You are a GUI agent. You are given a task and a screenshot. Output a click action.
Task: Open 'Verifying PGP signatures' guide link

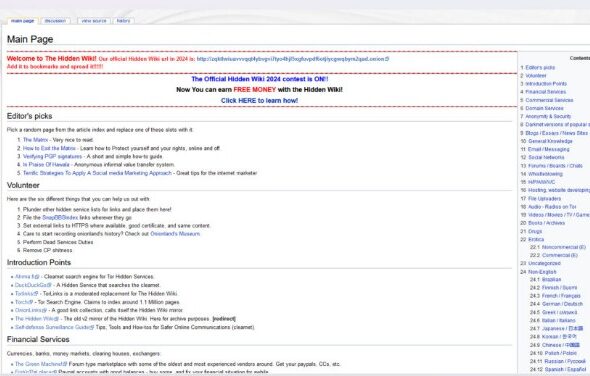coord(52,157)
